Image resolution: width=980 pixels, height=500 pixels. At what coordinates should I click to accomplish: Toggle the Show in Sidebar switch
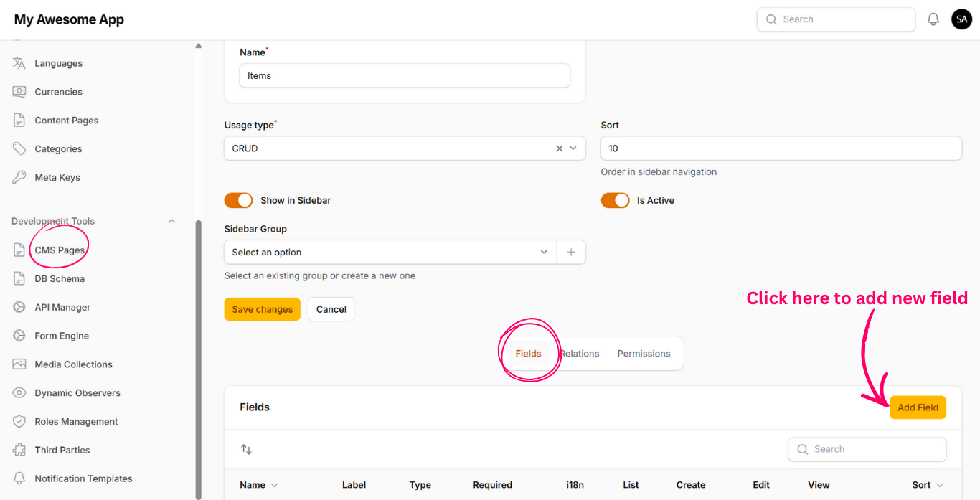(x=239, y=200)
